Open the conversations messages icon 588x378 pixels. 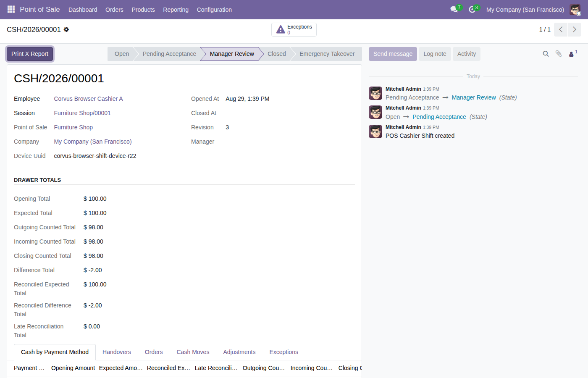click(454, 9)
